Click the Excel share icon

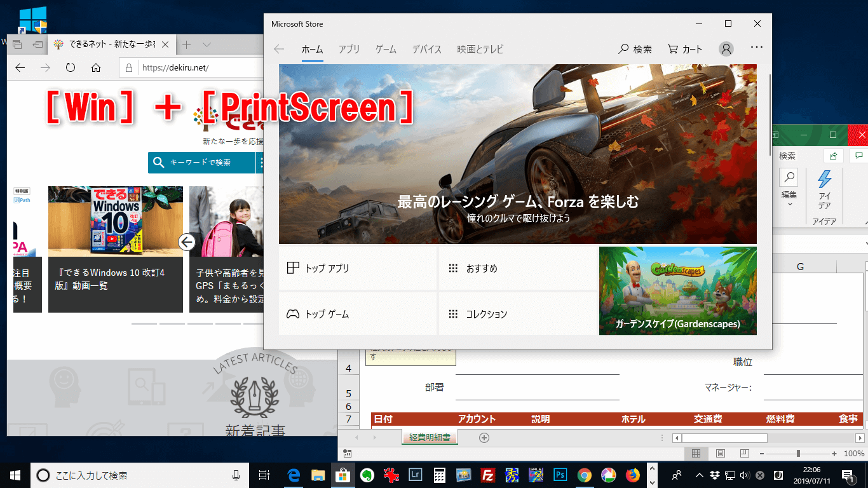pos(833,156)
